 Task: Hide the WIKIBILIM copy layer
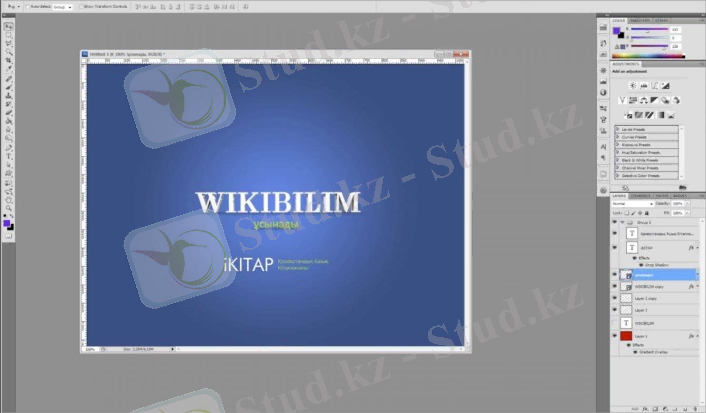[615, 286]
